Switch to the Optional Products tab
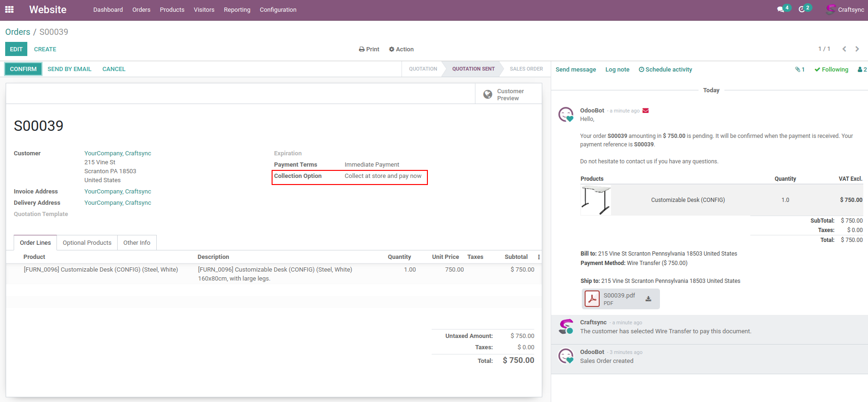The image size is (868, 402). point(87,243)
